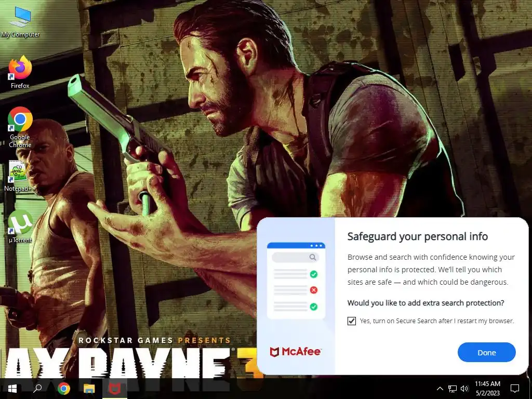
Task: Open the My Computer desktop icon
Action: pos(20,22)
